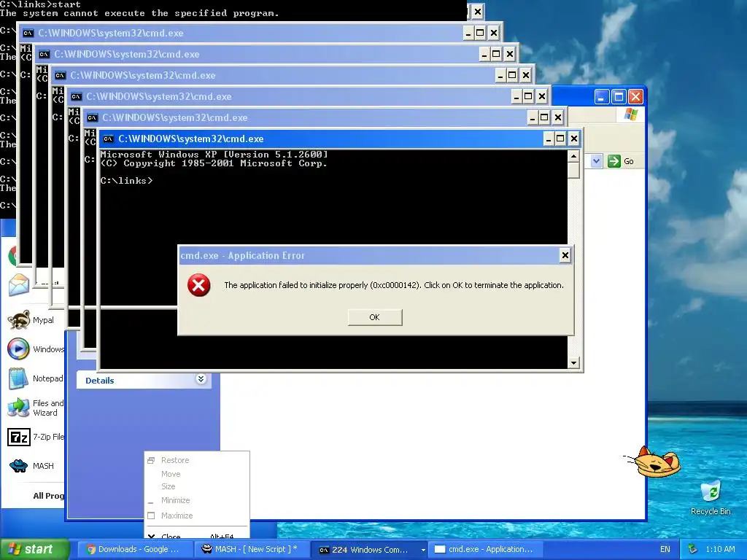Open the Recycle Bin on the desktop

coord(711,497)
